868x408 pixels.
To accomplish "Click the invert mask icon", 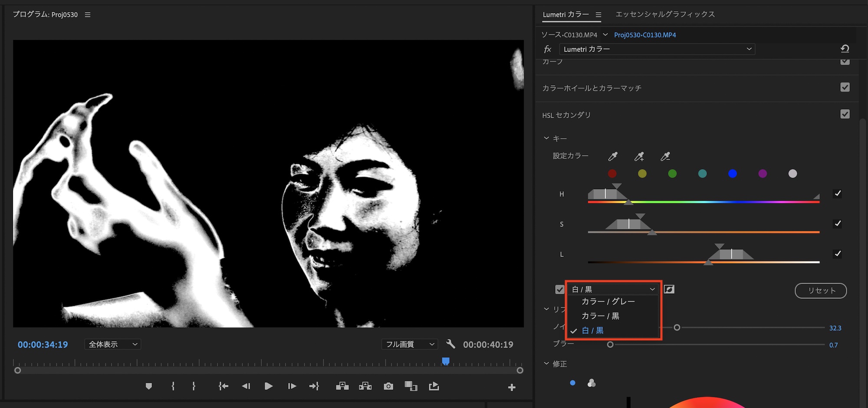I will [x=669, y=289].
